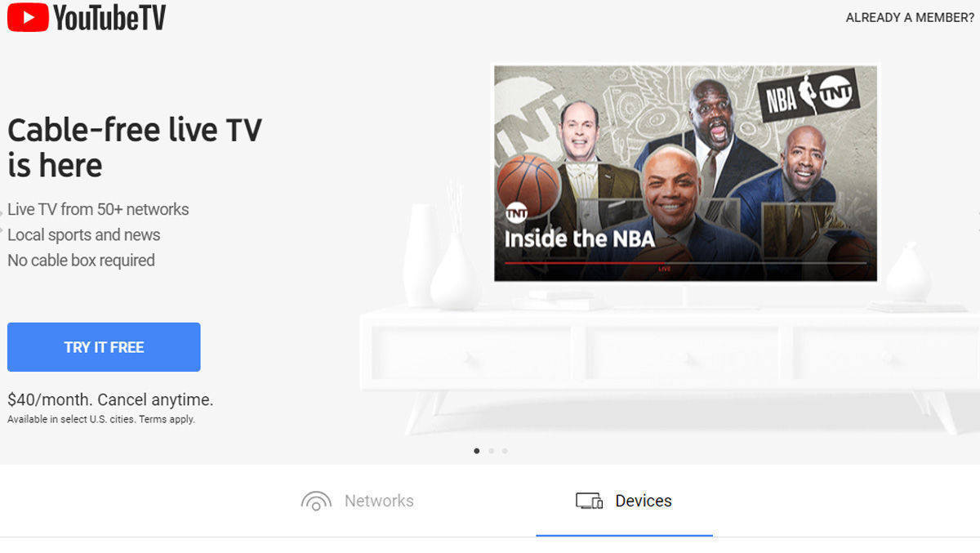Viewport: 980px width, 553px height.
Task: Click the YouTube TV logo
Action: point(87,17)
